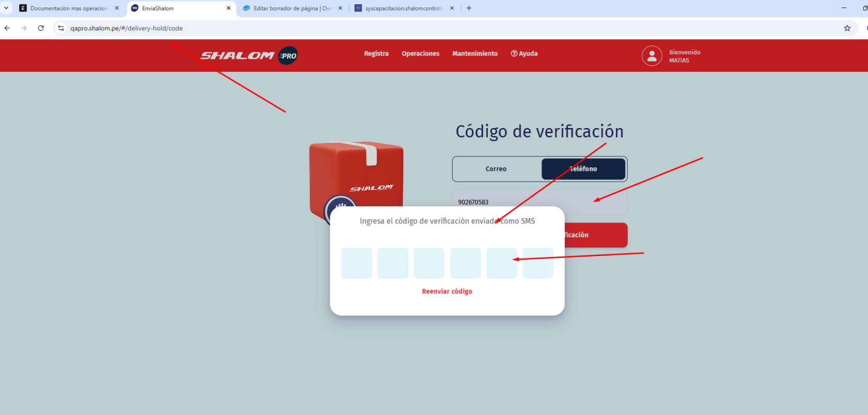The image size is (868, 415).
Task: Open the Mantenimiento menu
Action: [x=475, y=54]
